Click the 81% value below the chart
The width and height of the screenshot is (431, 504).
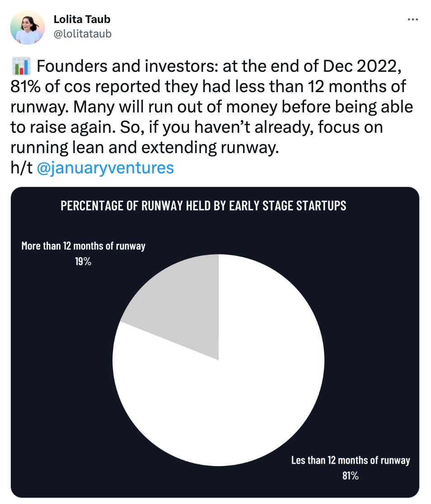350,476
